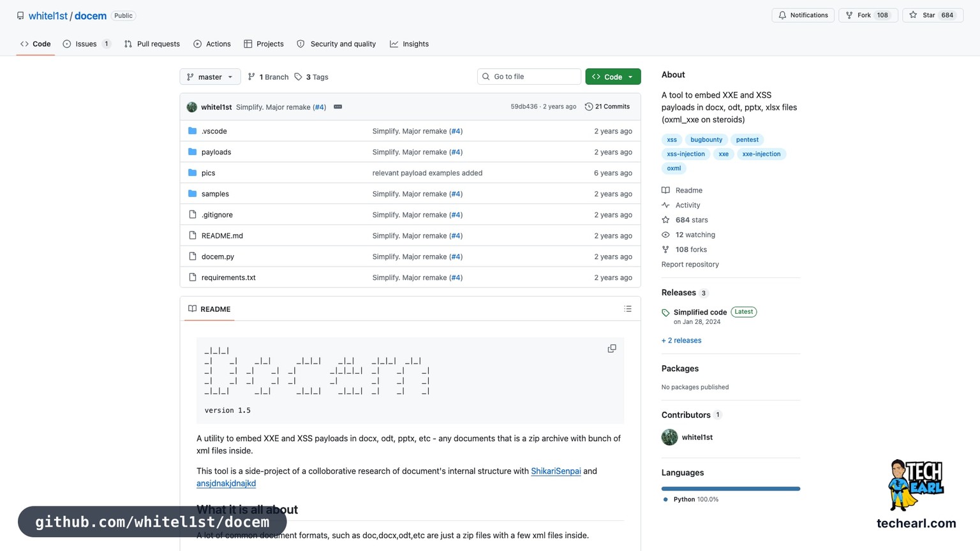Viewport: 980px width, 551px height.
Task: Open the requirements.txt file
Action: coord(228,277)
